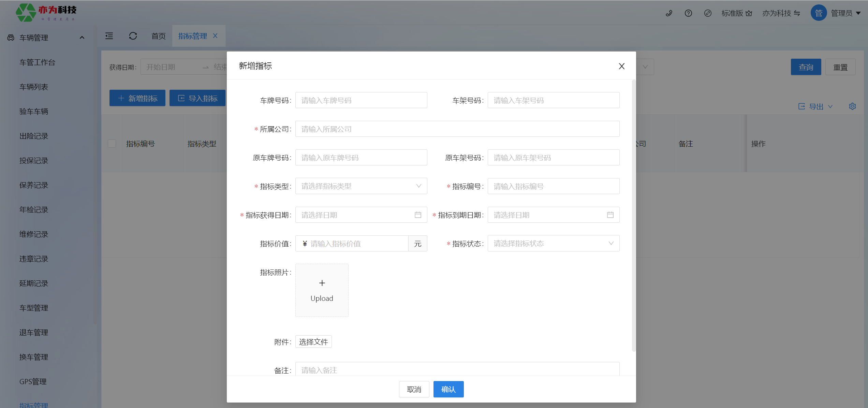The height and width of the screenshot is (408, 868).
Task: Open 违章记录 in sidebar menu
Action: tap(34, 259)
